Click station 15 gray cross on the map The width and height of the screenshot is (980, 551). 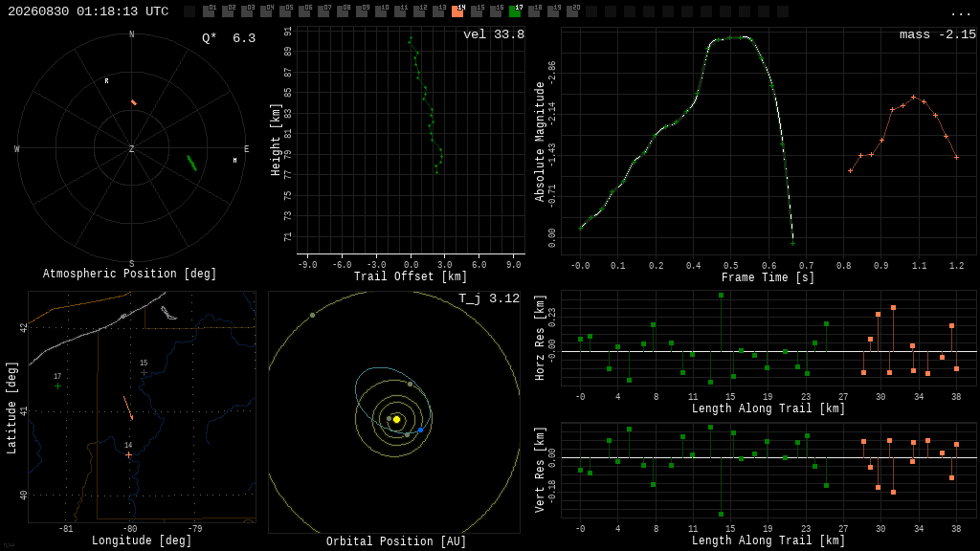tap(144, 372)
